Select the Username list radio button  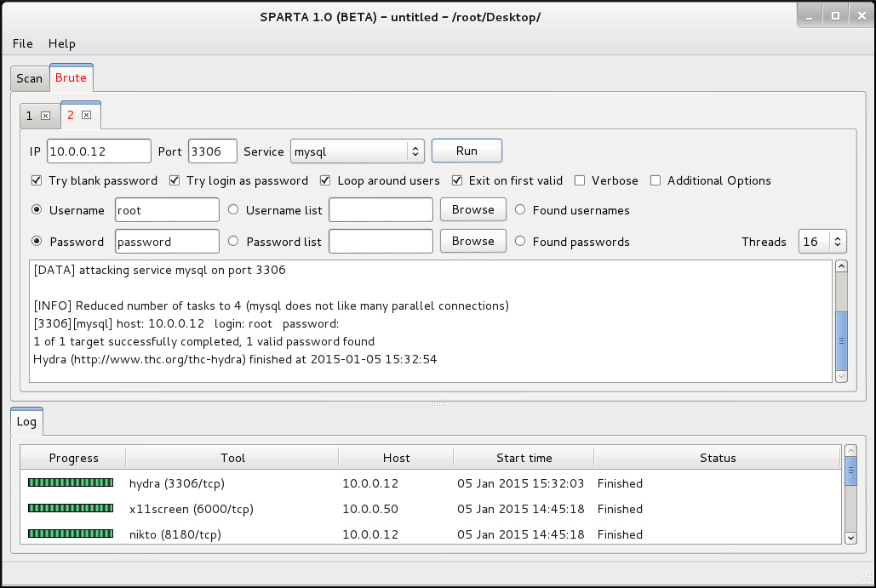pyautogui.click(x=233, y=209)
